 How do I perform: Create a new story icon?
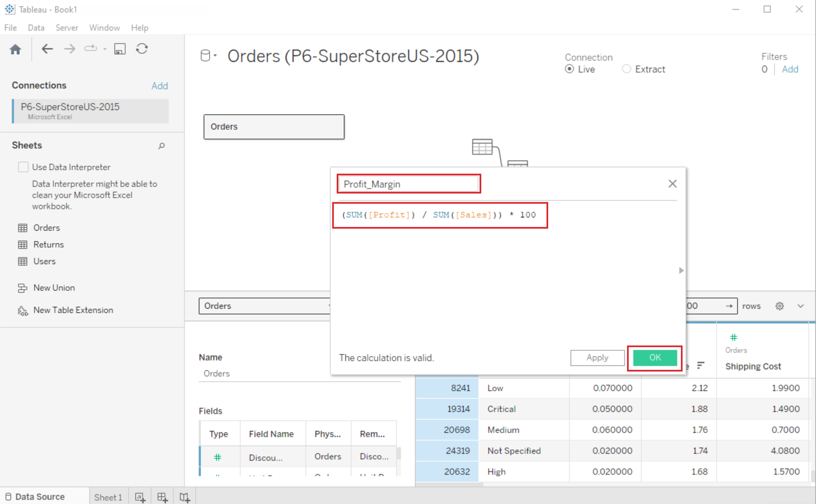tap(185, 497)
